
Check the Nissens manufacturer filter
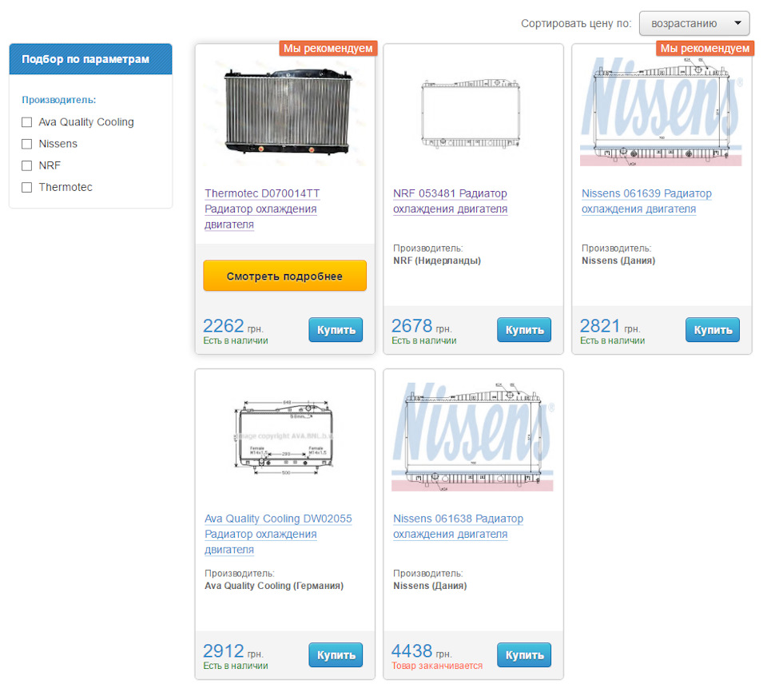[x=27, y=144]
